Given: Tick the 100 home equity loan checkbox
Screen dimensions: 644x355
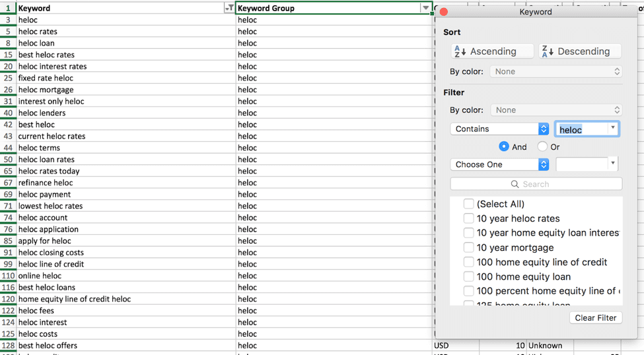Looking at the screenshot, I should (468, 276).
